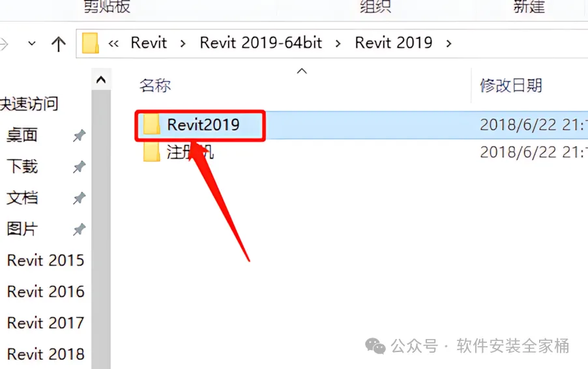Sort by 名称 column header

tap(155, 85)
